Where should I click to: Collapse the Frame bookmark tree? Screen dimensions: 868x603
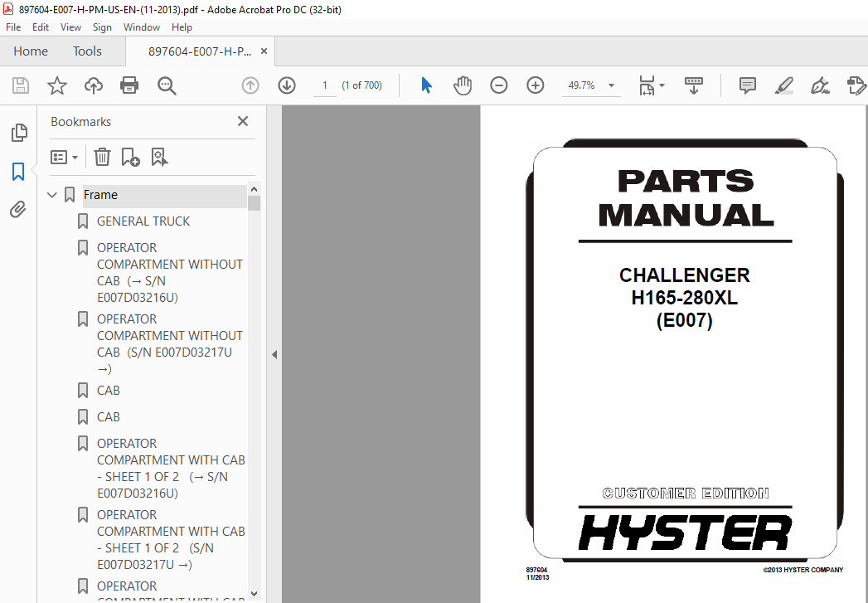click(52, 195)
